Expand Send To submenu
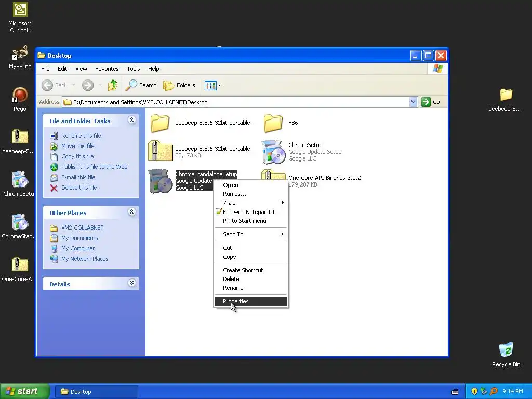532x399 pixels. (250, 234)
